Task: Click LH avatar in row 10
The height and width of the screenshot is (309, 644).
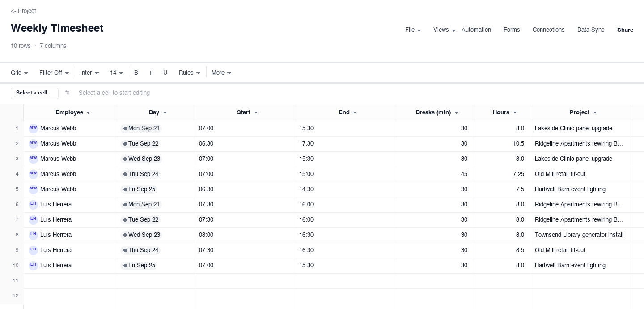Action: [33, 266]
